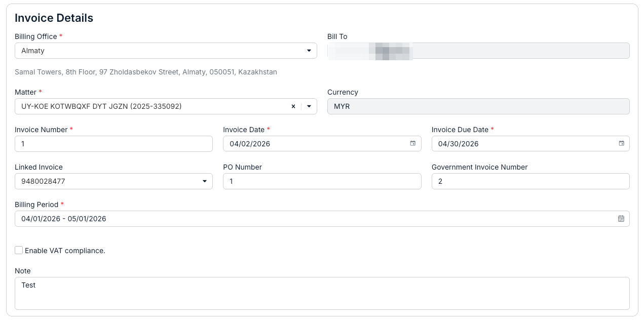Click the Invoice Due Date text value
This screenshot has height=323, width=644.
pos(459,144)
